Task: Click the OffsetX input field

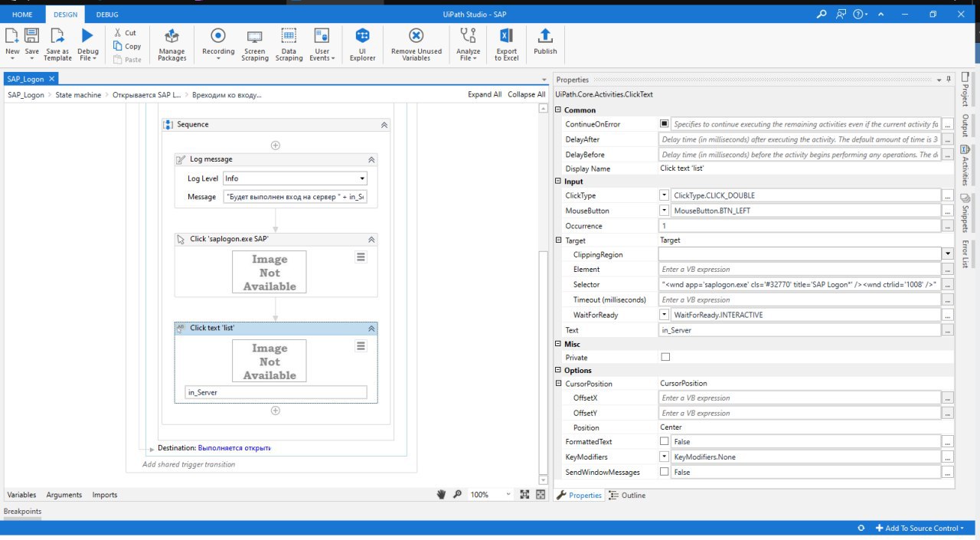Action: point(799,398)
